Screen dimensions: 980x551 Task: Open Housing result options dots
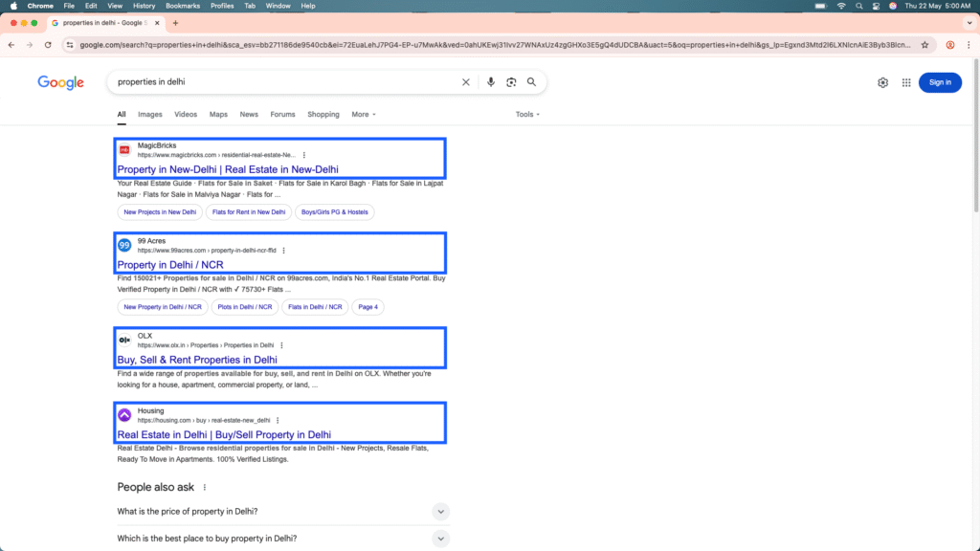pos(278,421)
